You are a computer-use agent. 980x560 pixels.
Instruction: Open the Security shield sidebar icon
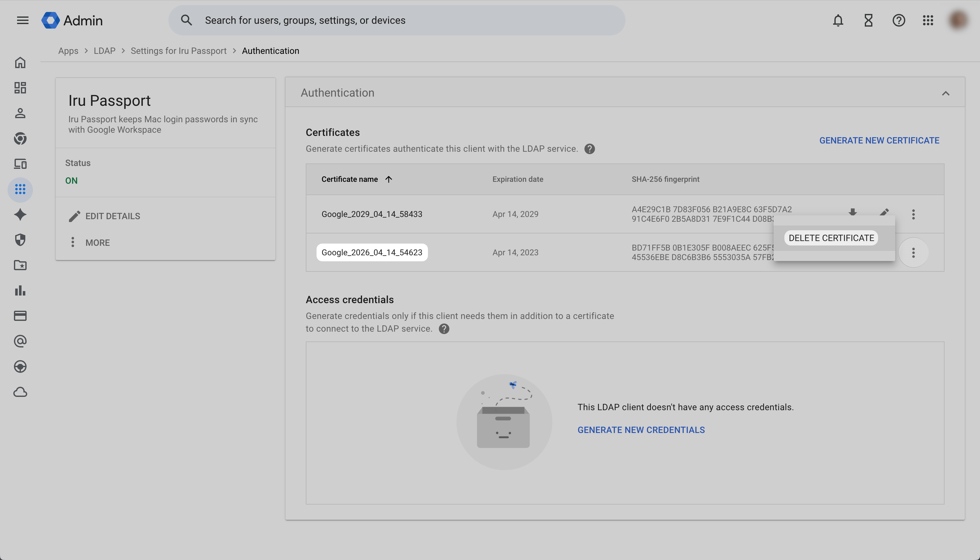click(20, 240)
